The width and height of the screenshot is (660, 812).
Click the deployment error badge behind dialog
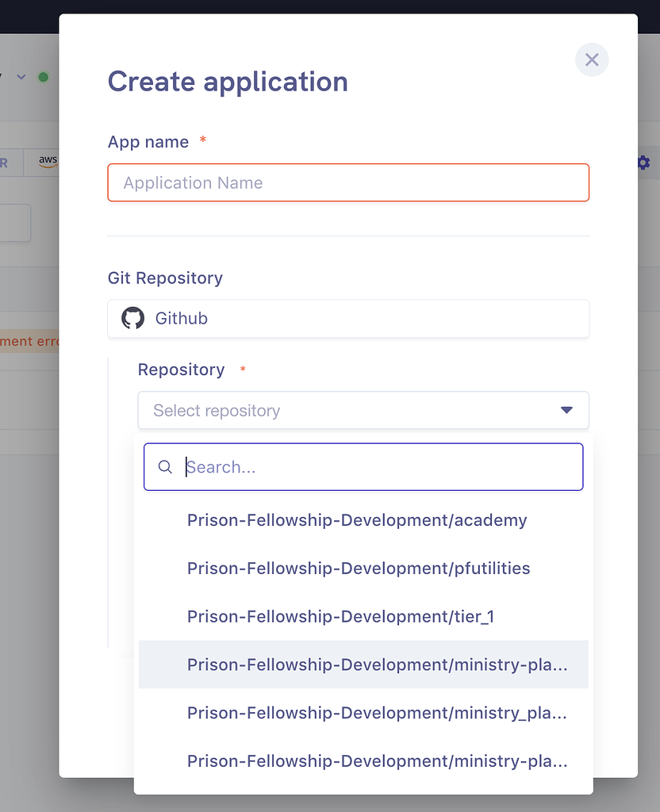click(x=29, y=341)
